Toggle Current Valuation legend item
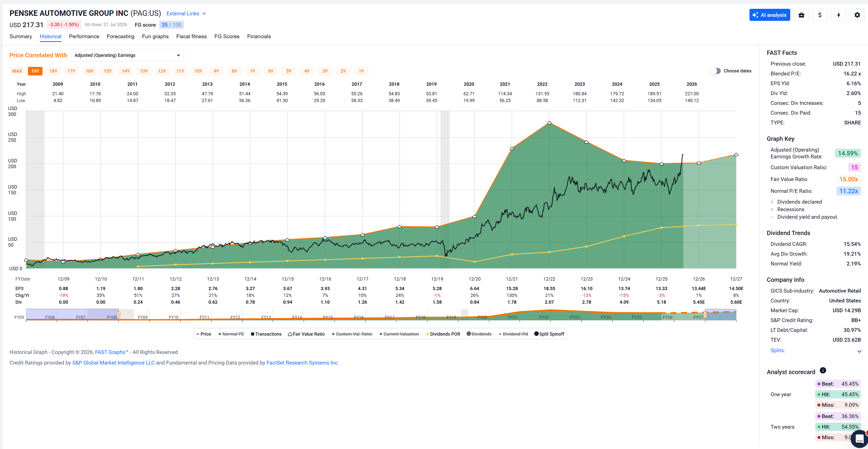The width and height of the screenshot is (868, 449). click(399, 334)
